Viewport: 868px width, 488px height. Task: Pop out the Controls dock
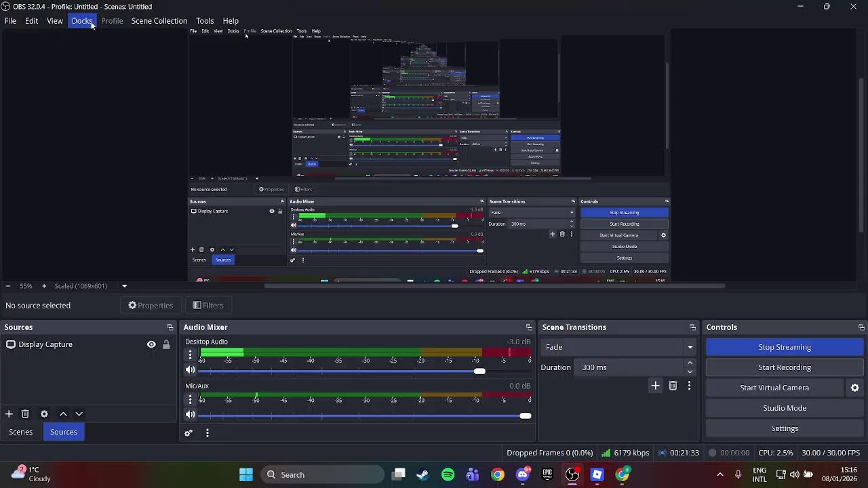click(861, 327)
